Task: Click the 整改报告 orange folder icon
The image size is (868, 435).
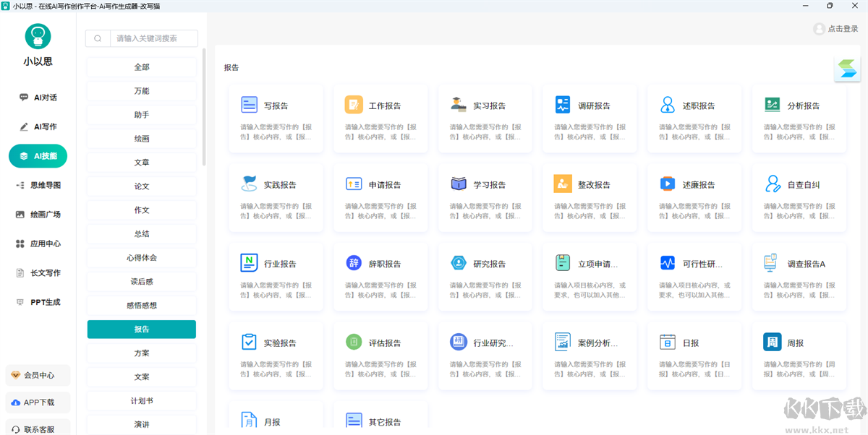Action: pos(563,184)
